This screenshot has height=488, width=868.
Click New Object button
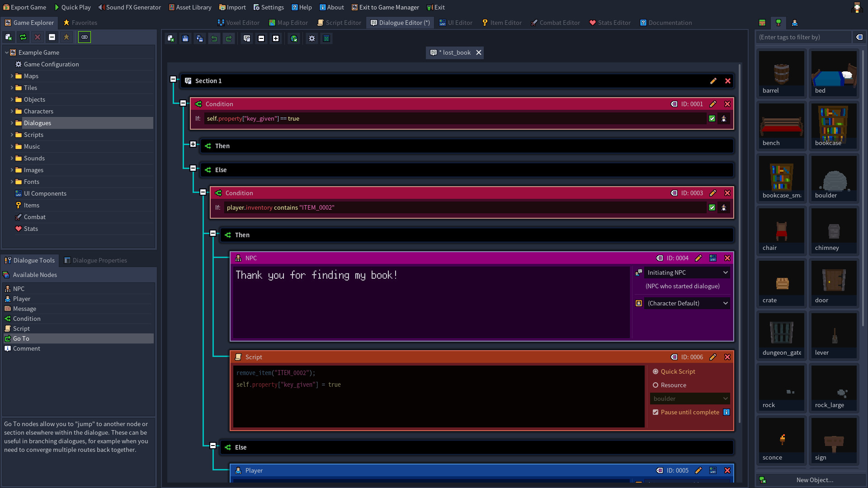[x=811, y=480]
